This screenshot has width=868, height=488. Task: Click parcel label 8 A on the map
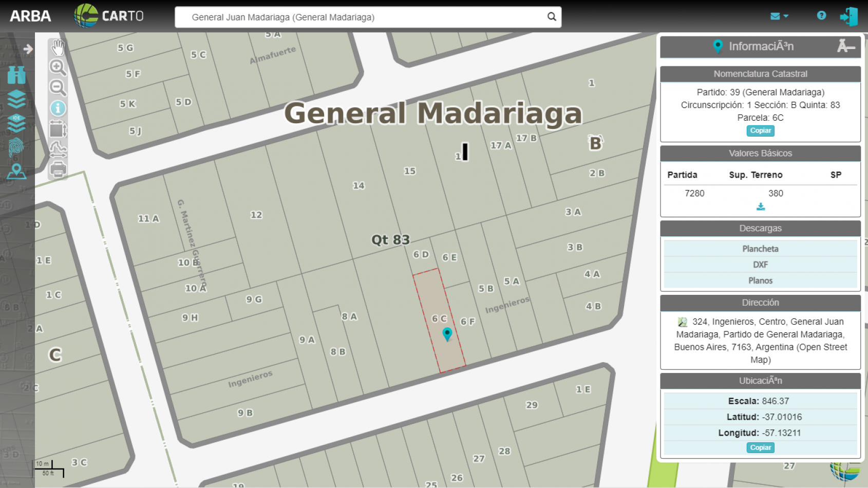[349, 317]
